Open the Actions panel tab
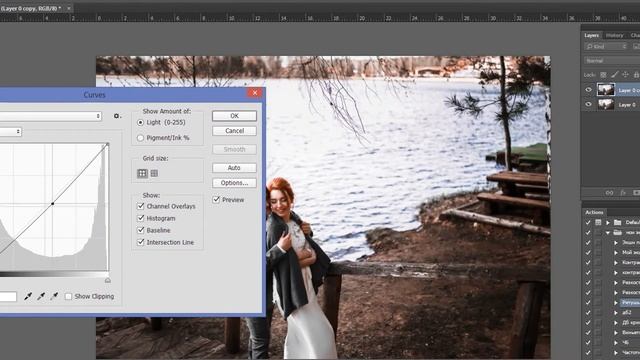640x360 pixels. click(x=594, y=212)
